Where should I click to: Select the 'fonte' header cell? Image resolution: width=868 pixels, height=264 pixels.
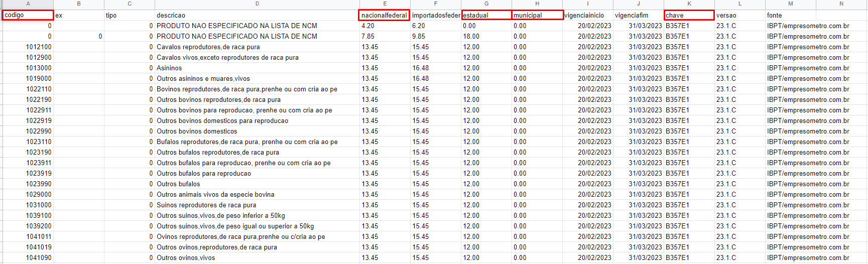790,15
